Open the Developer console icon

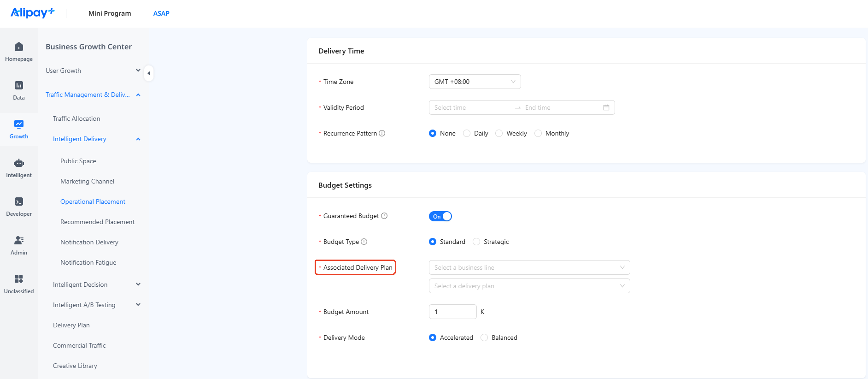[19, 201]
